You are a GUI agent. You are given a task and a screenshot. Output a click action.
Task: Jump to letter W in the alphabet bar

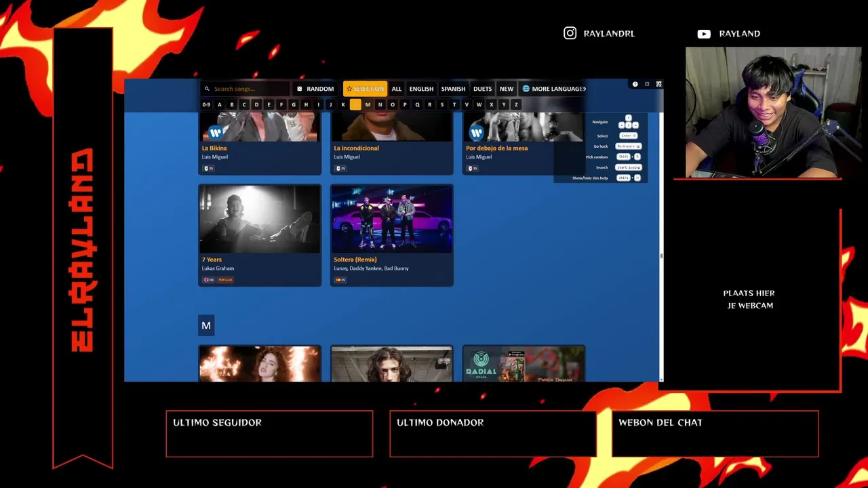(479, 105)
